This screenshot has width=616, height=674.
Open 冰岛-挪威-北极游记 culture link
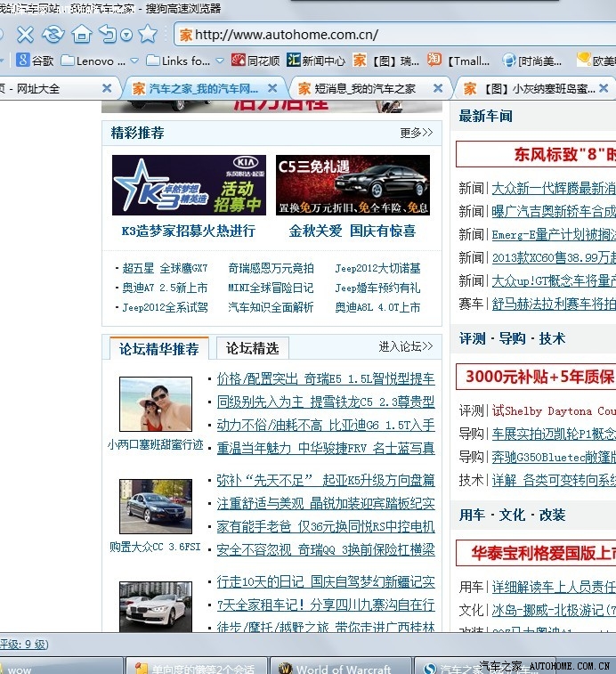(554, 610)
